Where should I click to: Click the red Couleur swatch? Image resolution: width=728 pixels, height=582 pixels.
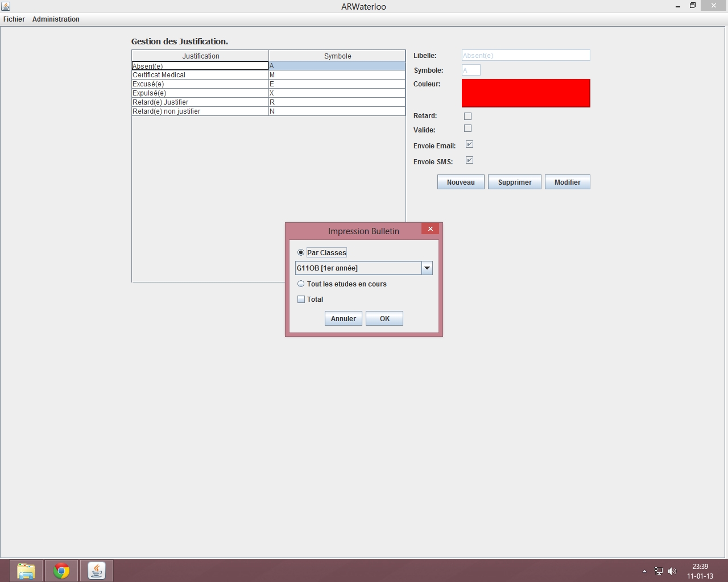click(x=526, y=93)
